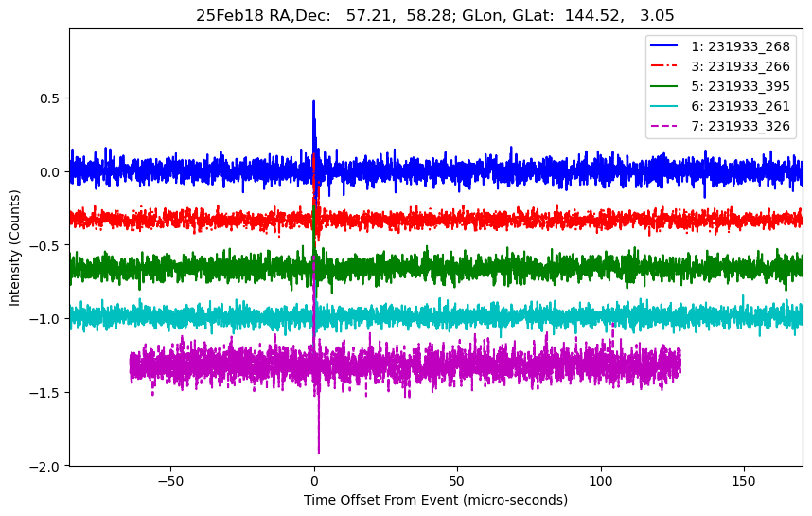Click x-axis tick label '50'

(457, 481)
